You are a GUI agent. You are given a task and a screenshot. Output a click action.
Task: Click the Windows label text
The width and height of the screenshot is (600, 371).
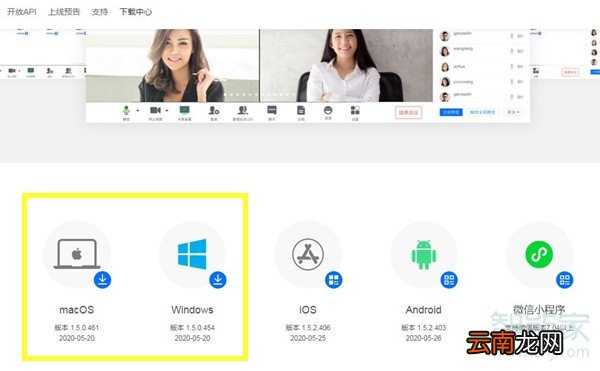pyautogui.click(x=192, y=310)
